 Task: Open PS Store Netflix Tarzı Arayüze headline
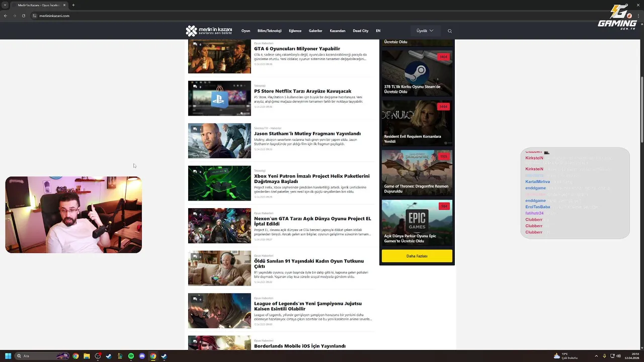tap(303, 91)
